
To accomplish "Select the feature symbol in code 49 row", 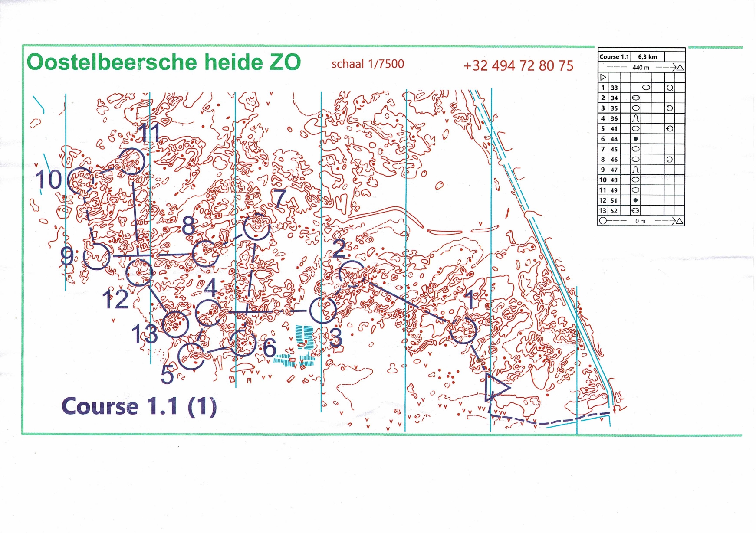I will [636, 190].
